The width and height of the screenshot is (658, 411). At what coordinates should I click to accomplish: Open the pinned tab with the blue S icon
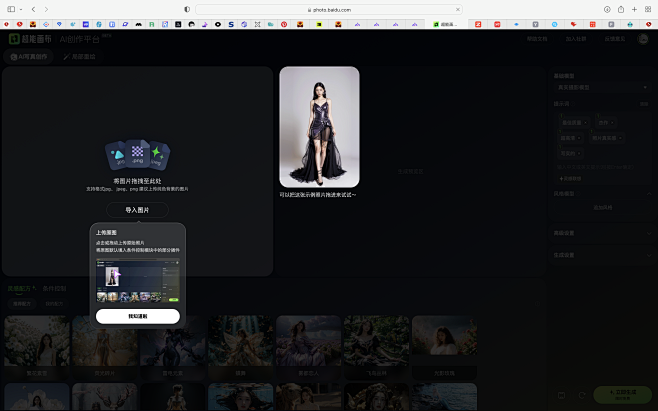click(x=231, y=24)
